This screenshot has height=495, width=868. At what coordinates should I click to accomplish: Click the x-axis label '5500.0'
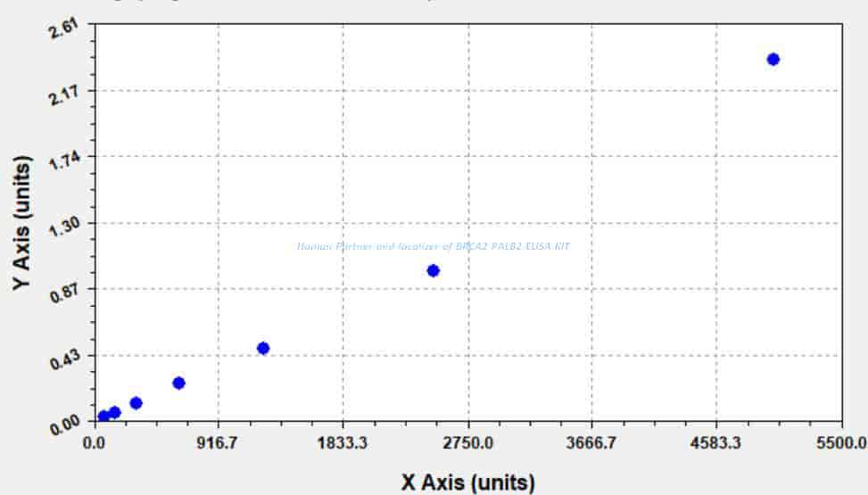842,443
